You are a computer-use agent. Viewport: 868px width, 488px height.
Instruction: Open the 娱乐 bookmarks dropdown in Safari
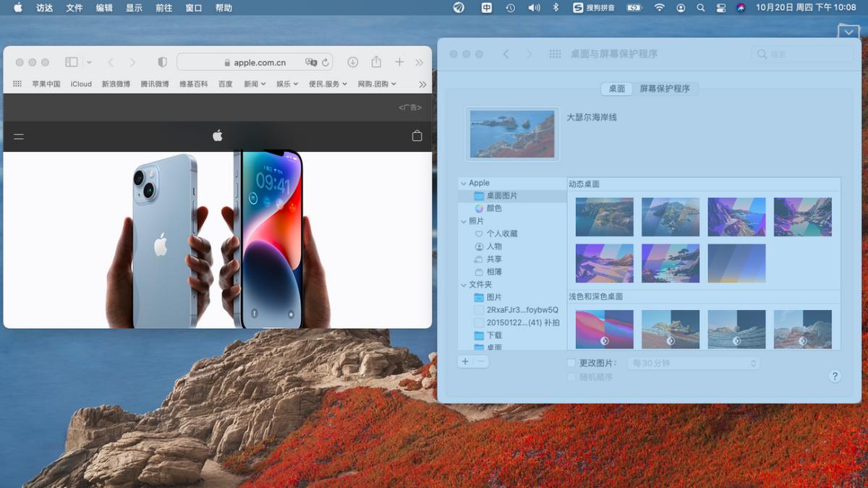(286, 84)
